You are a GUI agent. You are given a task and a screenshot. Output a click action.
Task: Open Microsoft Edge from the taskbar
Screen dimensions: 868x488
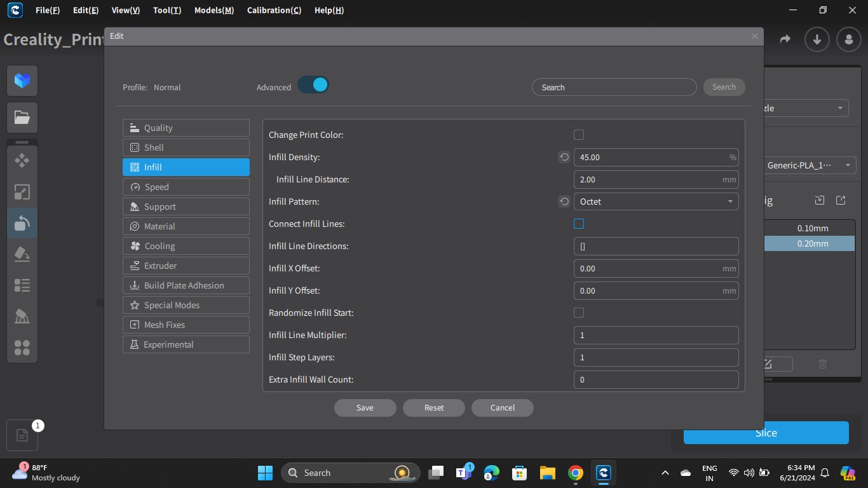click(492, 473)
